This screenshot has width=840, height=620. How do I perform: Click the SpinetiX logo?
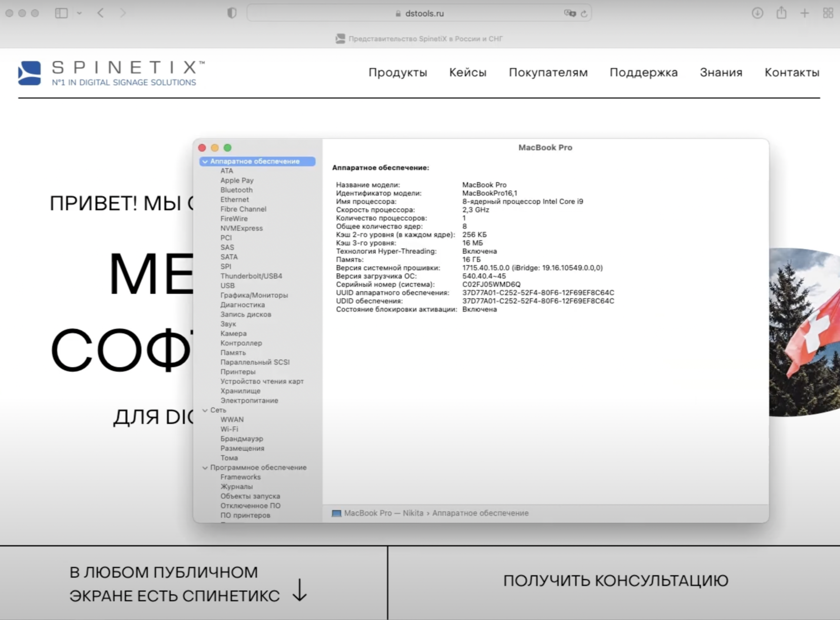point(111,73)
